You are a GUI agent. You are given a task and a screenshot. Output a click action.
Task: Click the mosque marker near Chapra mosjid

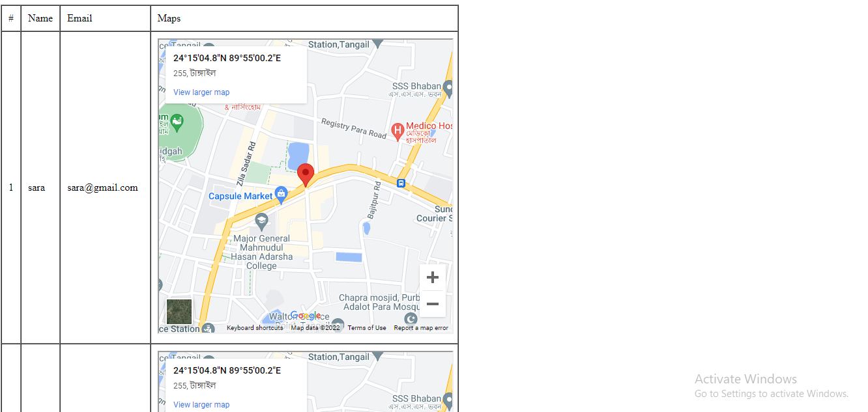point(411,318)
